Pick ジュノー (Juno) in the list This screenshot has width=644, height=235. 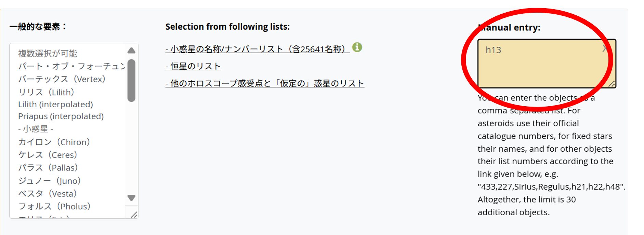pos(49,181)
